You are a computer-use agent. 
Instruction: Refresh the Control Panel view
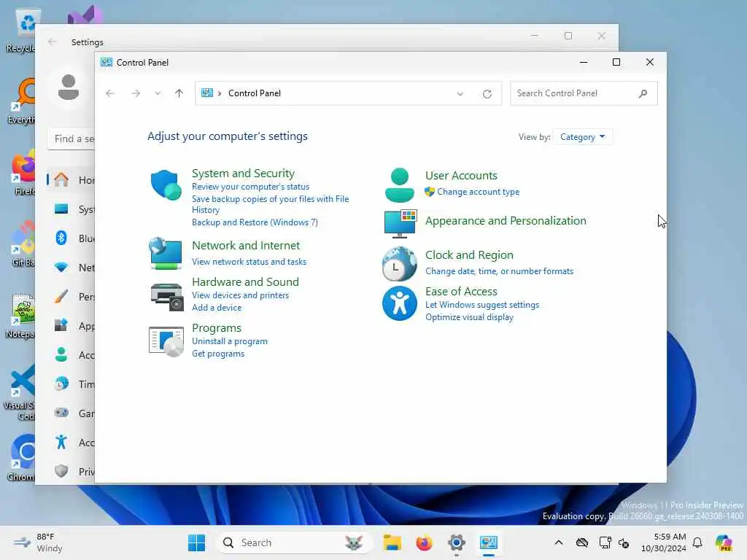point(487,94)
